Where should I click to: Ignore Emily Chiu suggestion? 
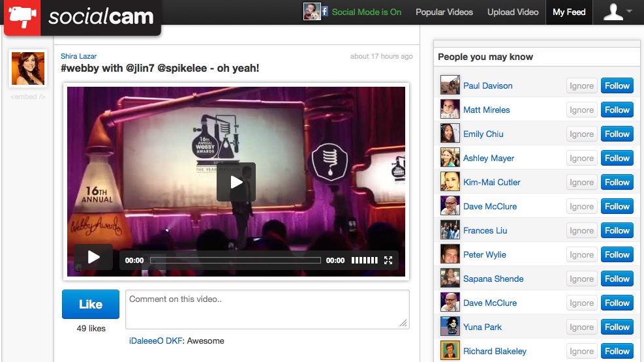[581, 134]
